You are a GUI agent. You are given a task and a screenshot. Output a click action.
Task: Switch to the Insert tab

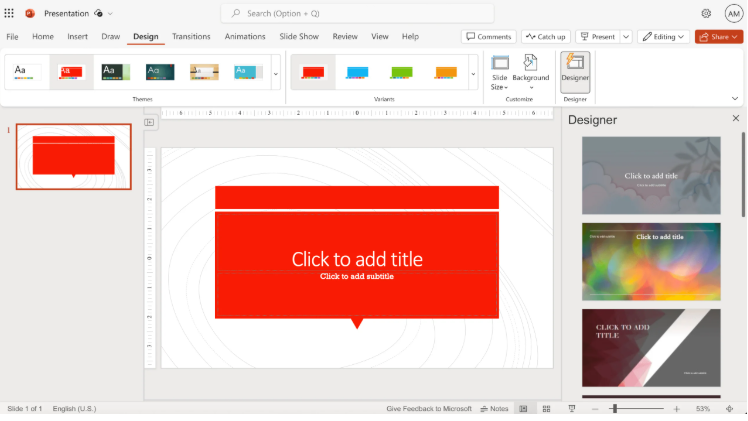(77, 37)
